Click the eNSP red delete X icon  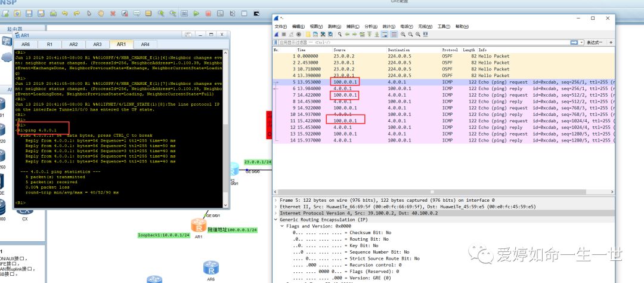(113, 13)
